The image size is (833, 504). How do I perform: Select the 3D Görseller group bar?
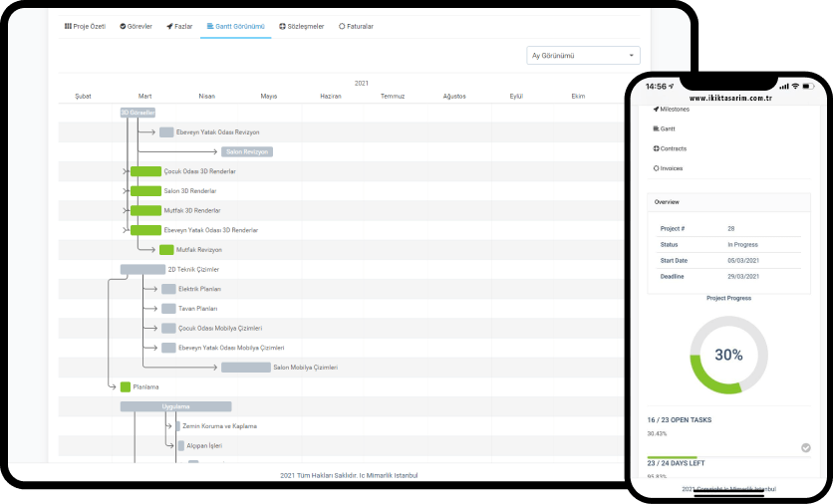click(x=138, y=113)
